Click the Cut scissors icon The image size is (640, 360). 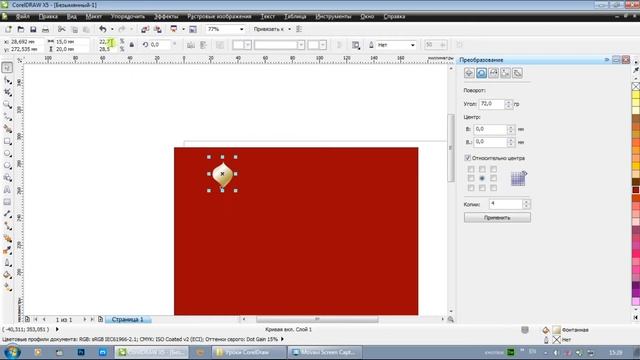[62, 29]
